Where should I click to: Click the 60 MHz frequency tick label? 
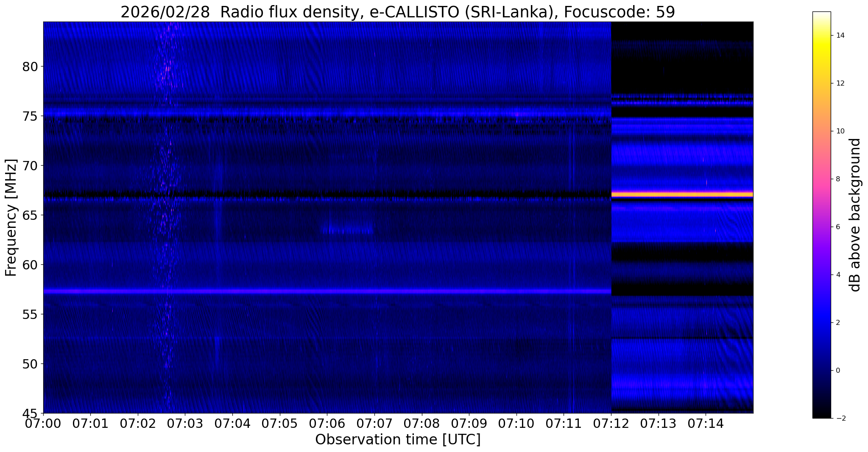point(31,265)
